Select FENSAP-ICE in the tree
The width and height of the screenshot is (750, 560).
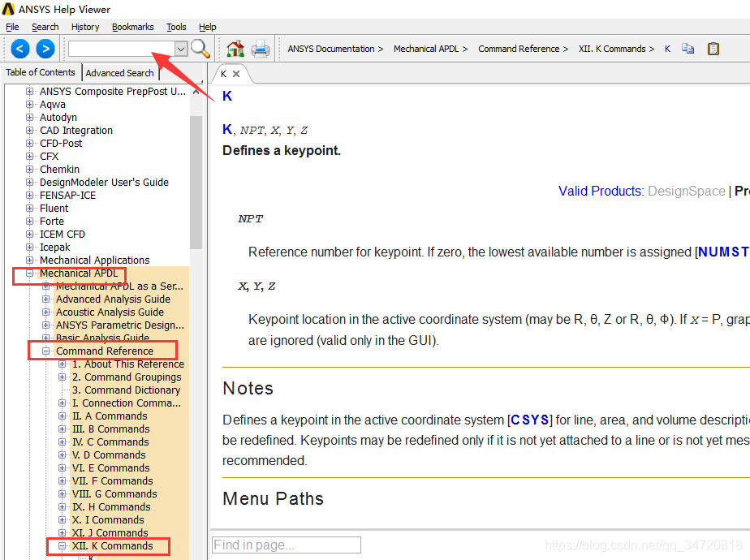click(x=68, y=195)
